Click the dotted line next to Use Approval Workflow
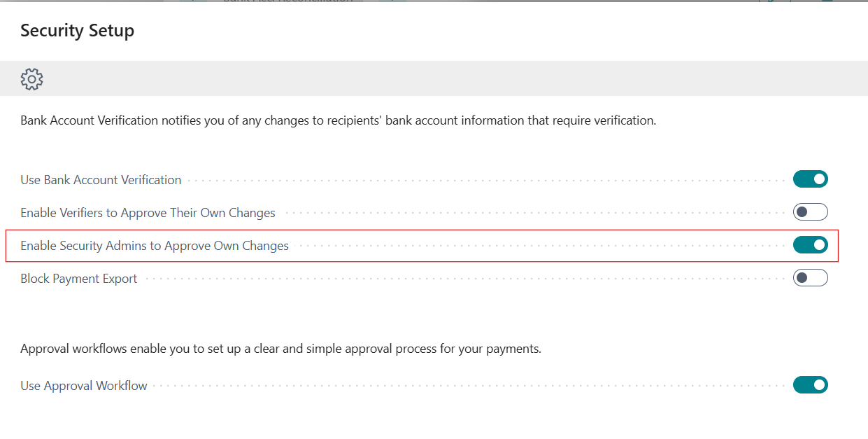 (469, 386)
